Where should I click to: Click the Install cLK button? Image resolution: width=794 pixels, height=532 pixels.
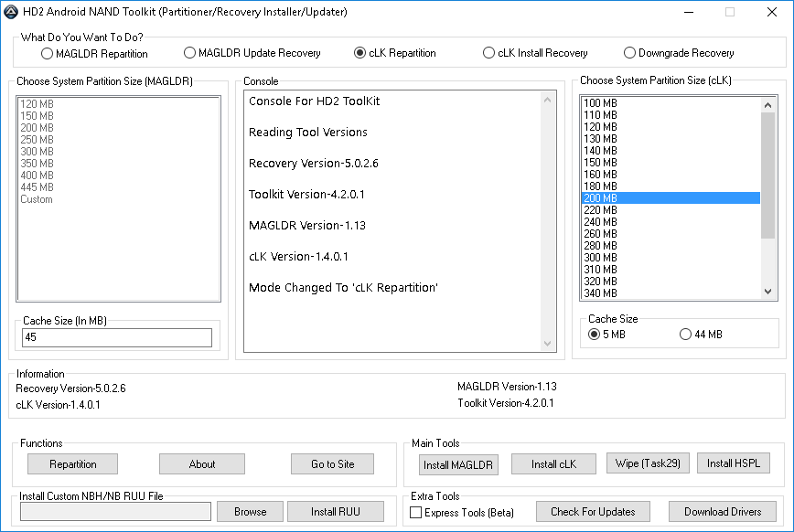click(x=553, y=464)
